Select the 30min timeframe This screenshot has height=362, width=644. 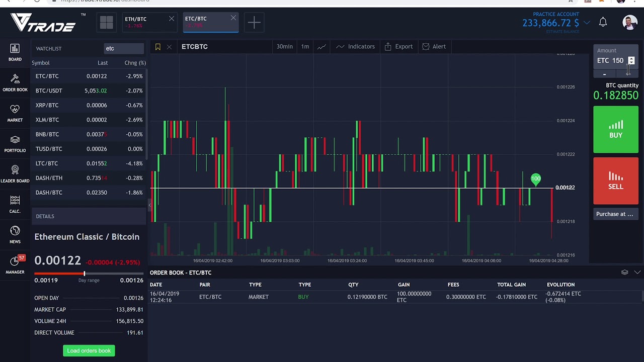point(284,47)
